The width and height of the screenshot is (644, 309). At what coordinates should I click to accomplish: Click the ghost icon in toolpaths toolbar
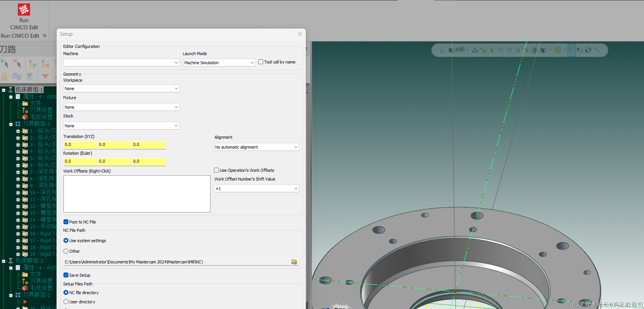point(29,76)
